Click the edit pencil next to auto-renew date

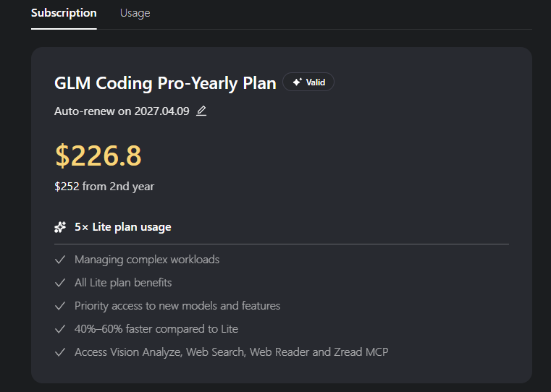pyautogui.click(x=201, y=111)
